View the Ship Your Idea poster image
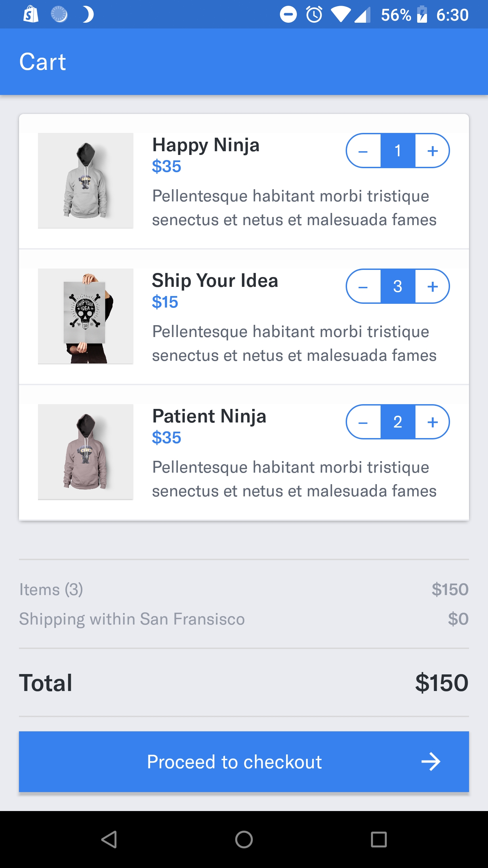The image size is (488, 868). tap(85, 316)
